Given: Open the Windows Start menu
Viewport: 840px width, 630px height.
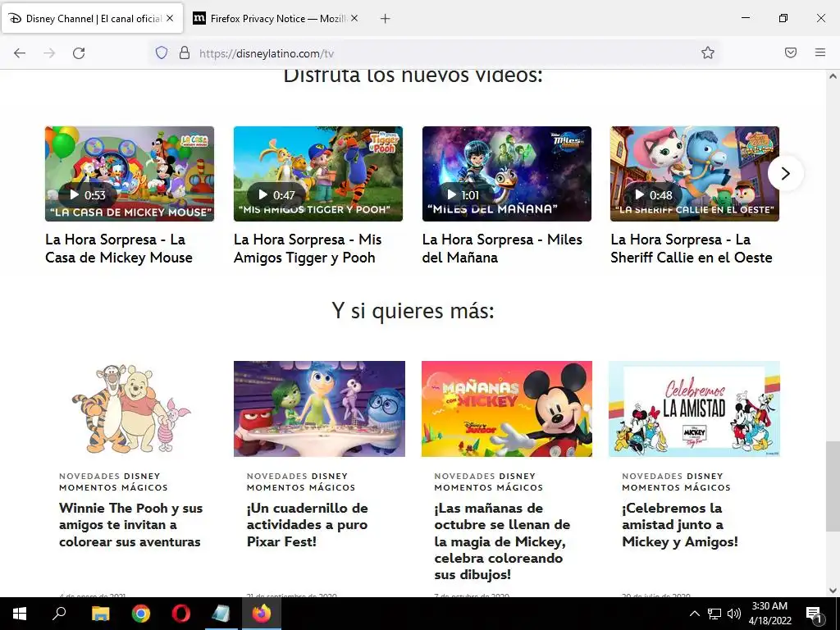Looking at the screenshot, I should (x=20, y=614).
